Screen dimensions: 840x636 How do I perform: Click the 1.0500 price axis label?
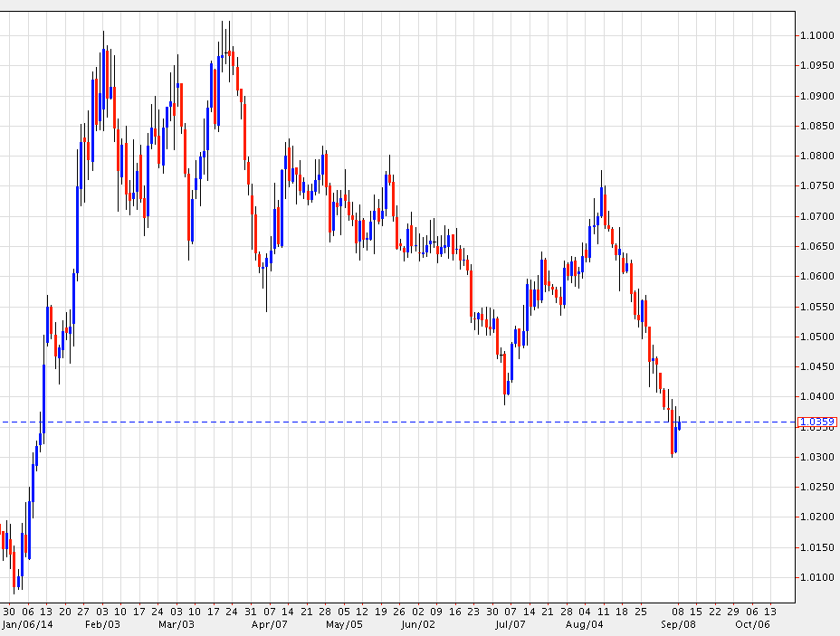817,337
